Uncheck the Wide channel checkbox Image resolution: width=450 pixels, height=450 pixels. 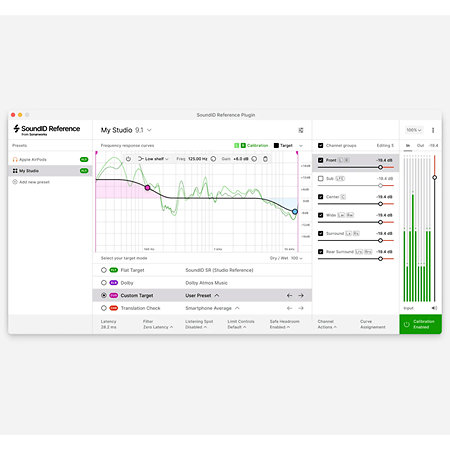pos(320,215)
